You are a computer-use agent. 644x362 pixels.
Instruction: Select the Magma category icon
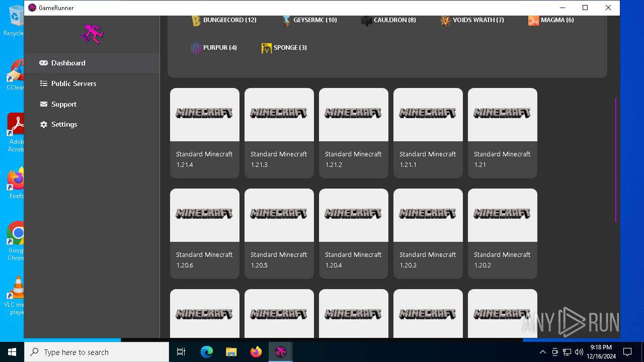[533, 21]
